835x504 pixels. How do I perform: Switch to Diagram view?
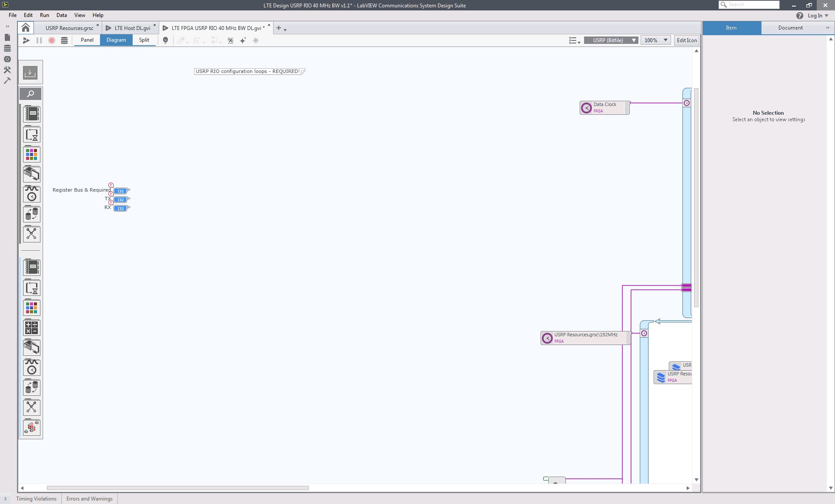[x=116, y=40]
